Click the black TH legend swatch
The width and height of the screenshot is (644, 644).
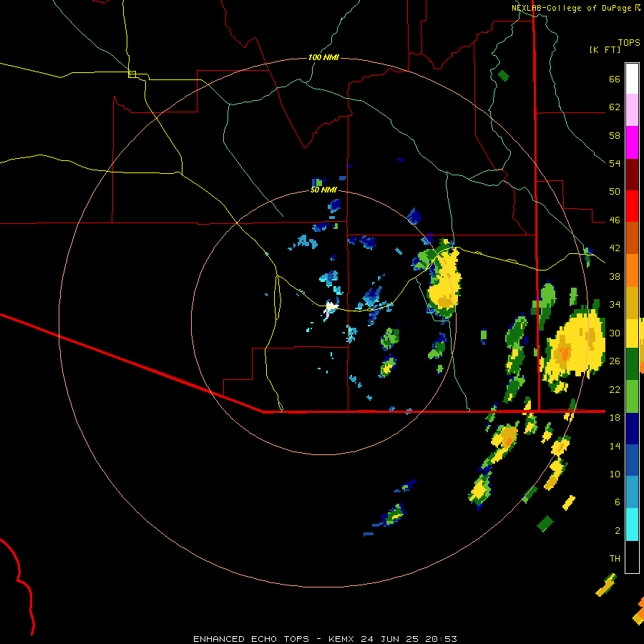tap(632, 557)
